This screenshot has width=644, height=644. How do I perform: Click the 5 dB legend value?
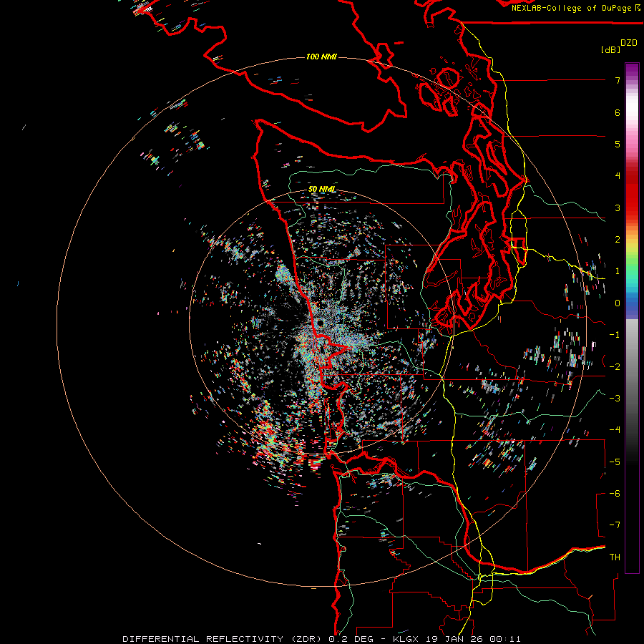618,144
